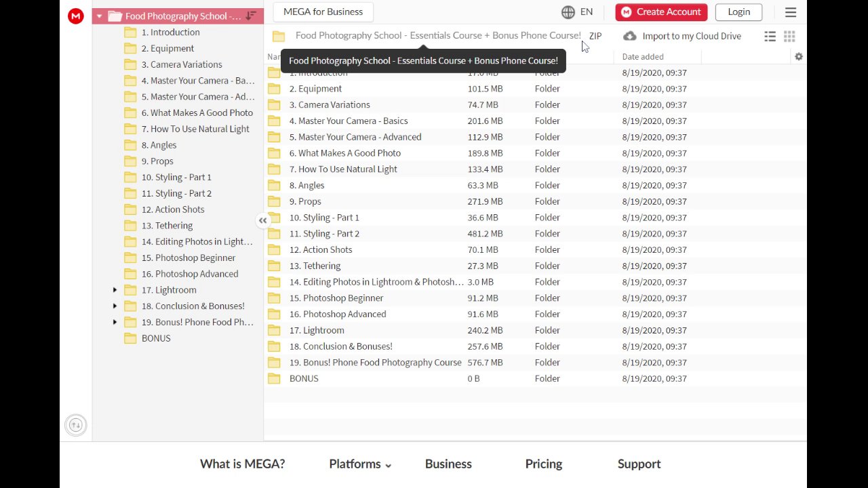Click the breadcrumb folder name
Image resolution: width=868 pixels, height=488 pixels.
click(438, 35)
